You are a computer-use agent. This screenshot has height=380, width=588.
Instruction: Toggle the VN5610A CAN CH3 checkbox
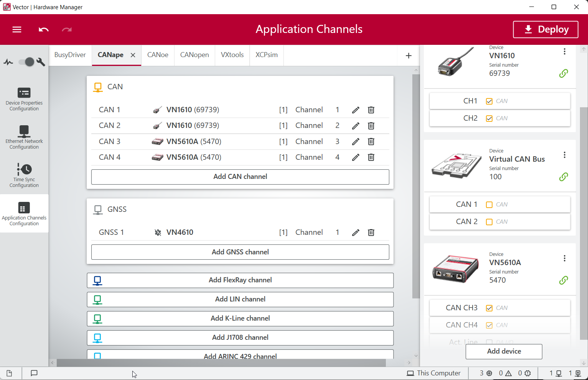[489, 308]
